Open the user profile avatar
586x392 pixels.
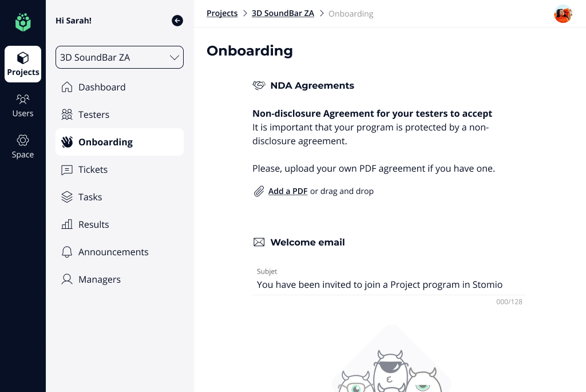563,14
